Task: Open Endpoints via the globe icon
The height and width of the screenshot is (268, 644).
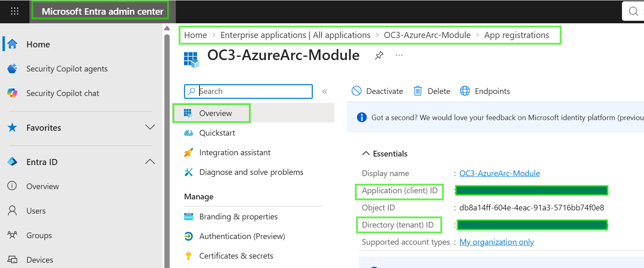Action: (x=485, y=91)
